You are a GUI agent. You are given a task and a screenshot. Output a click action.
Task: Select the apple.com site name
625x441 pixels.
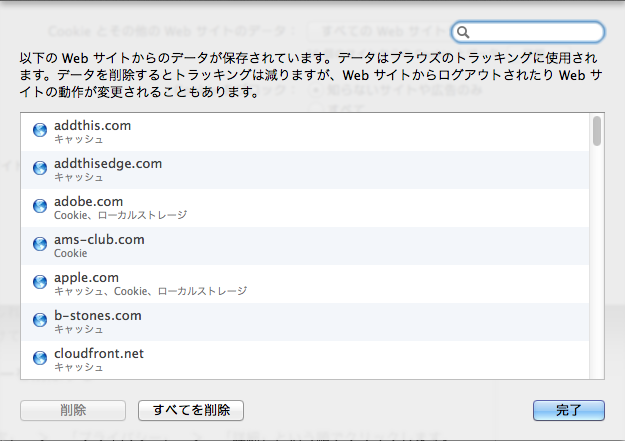tap(87, 277)
